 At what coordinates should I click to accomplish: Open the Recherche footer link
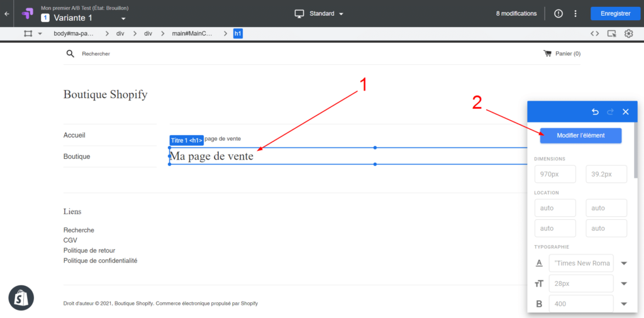coord(79,230)
